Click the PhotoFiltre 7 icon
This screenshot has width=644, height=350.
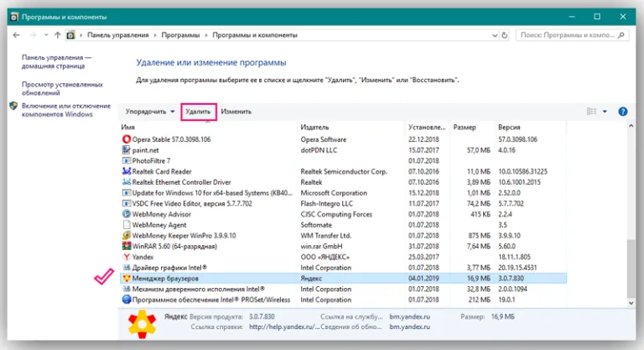point(127,160)
